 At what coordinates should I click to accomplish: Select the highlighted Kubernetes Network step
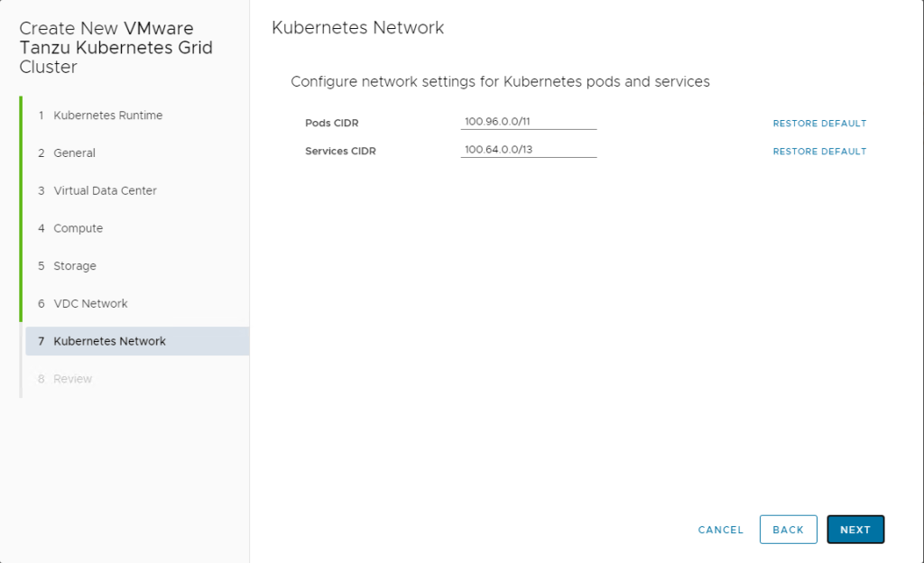pos(136,341)
